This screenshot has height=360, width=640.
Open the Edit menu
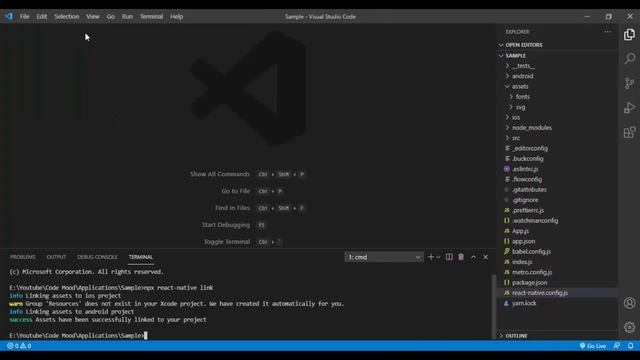[42, 16]
